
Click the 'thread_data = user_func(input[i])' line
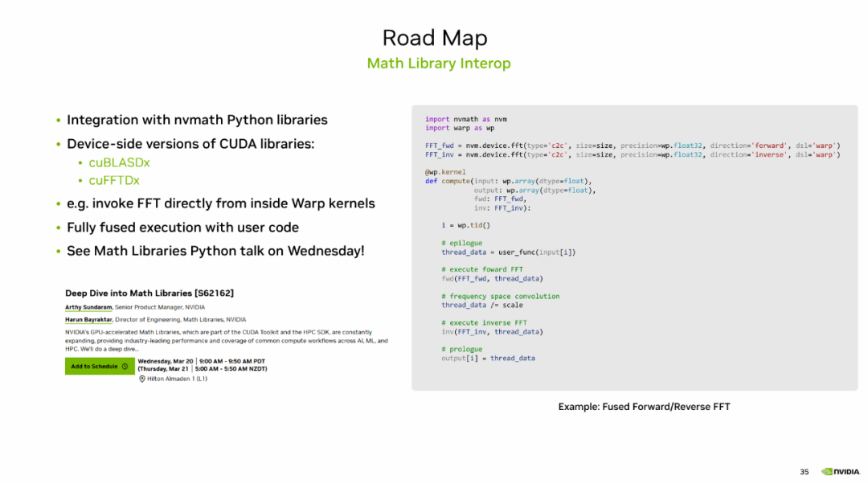[x=509, y=252]
